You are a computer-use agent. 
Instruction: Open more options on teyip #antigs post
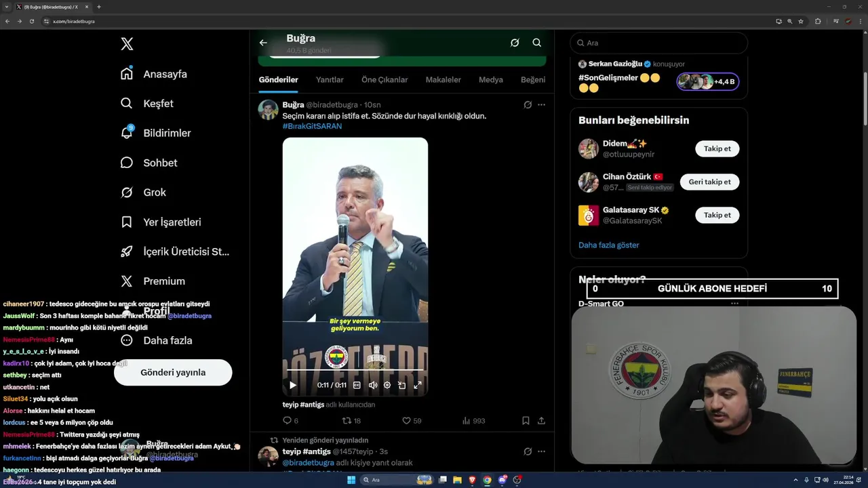point(541,451)
